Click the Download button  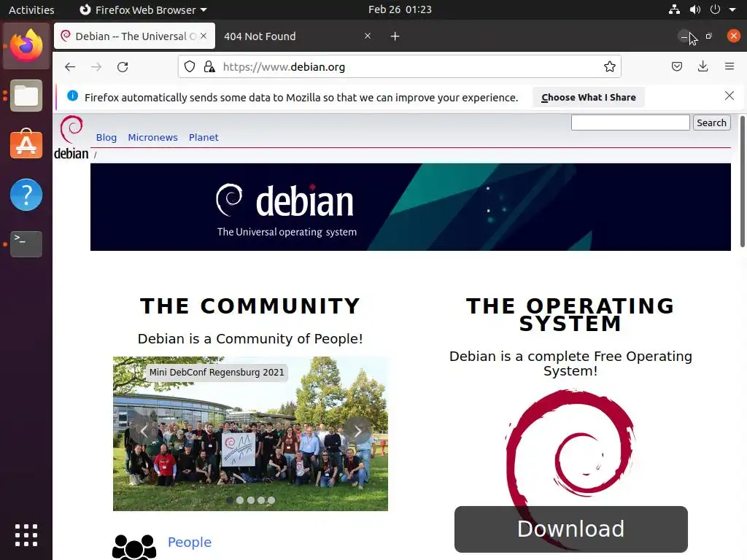click(x=570, y=529)
